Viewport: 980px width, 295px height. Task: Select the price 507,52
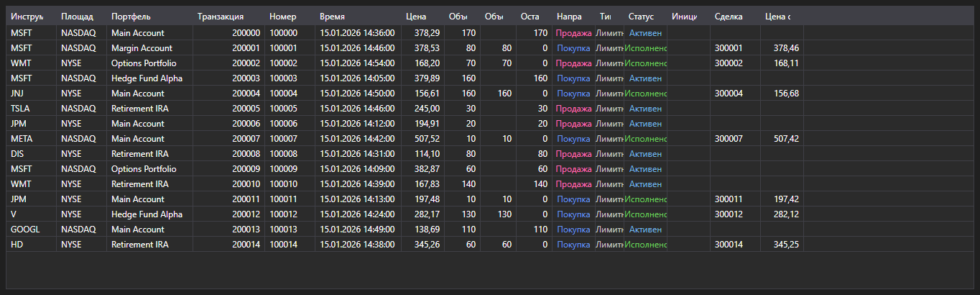pos(427,138)
